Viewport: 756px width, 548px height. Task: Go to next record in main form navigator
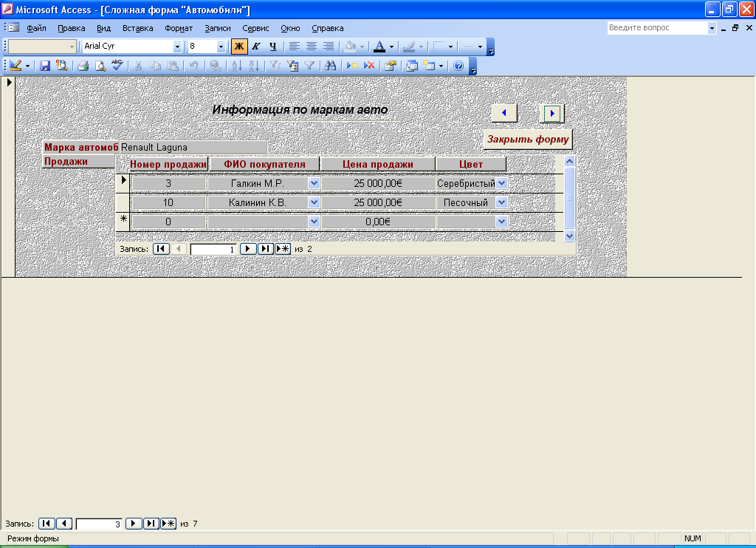[134, 524]
